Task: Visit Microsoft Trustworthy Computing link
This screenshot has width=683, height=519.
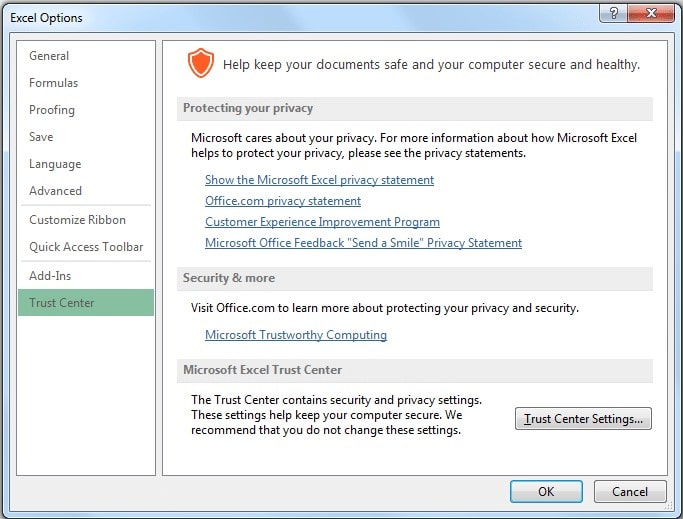Action: coord(296,335)
